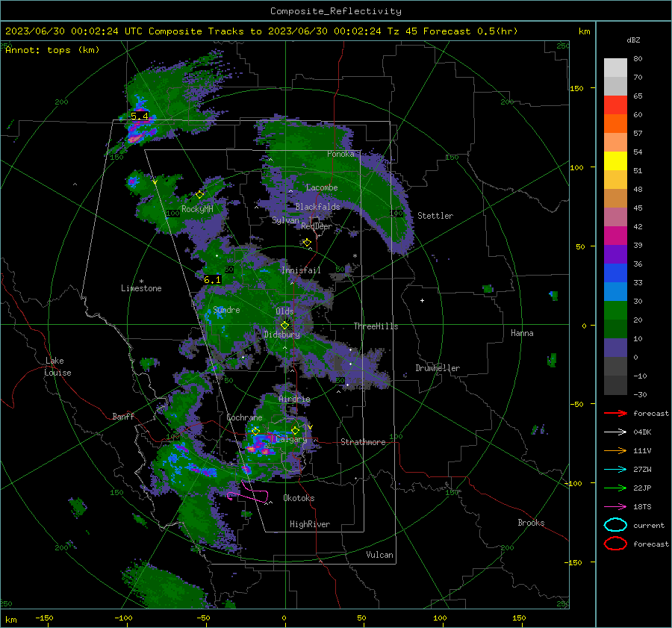Screen dimensions: 672x628
Task: Click the Limestone label
Action: pyautogui.click(x=141, y=288)
